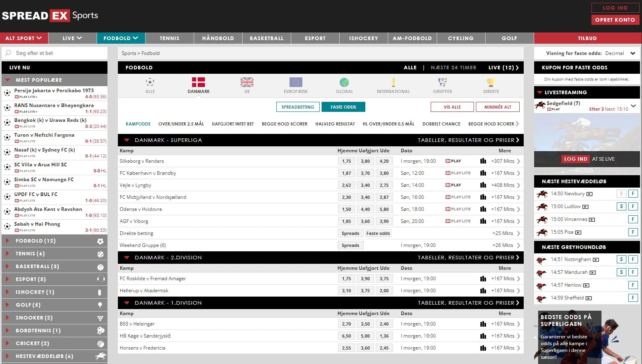The image size is (642, 364).
Task: Select the Grupper filter icon
Action: (x=442, y=82)
